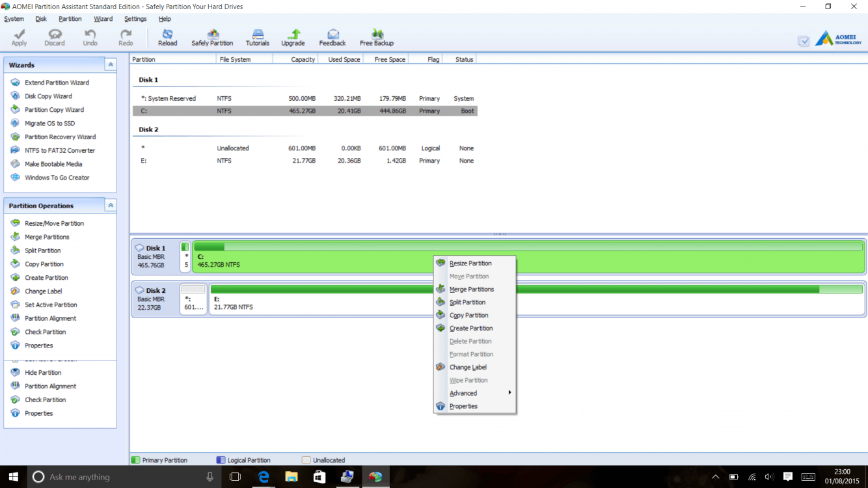Image resolution: width=868 pixels, height=488 pixels.
Task: Click the Upgrade toolbar icon
Action: pos(293,37)
